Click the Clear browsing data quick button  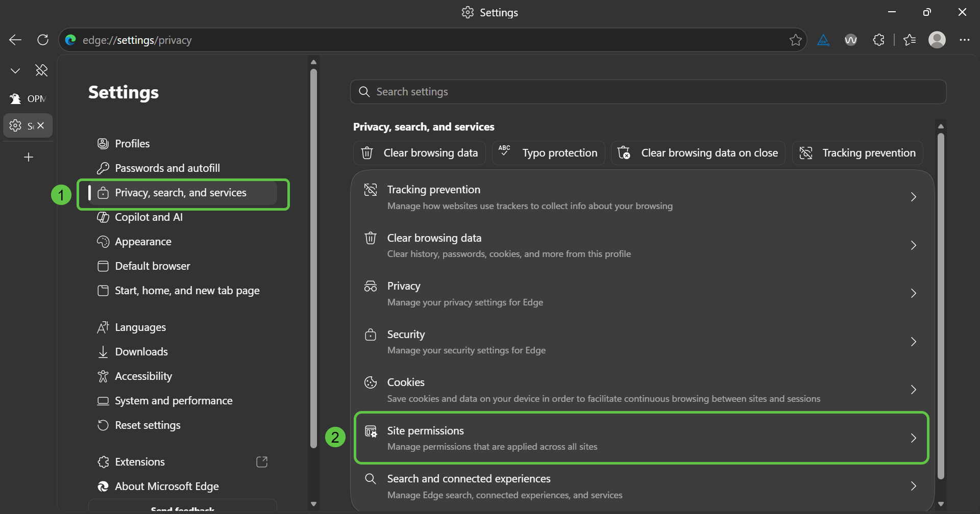point(419,153)
